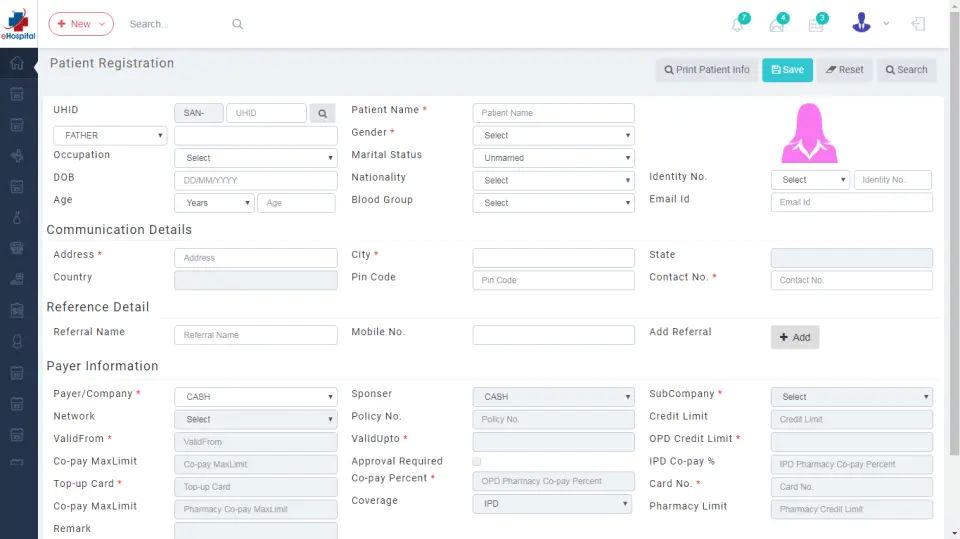The height and width of the screenshot is (539, 960).
Task: Click the Reference Detail heading
Action: (98, 307)
